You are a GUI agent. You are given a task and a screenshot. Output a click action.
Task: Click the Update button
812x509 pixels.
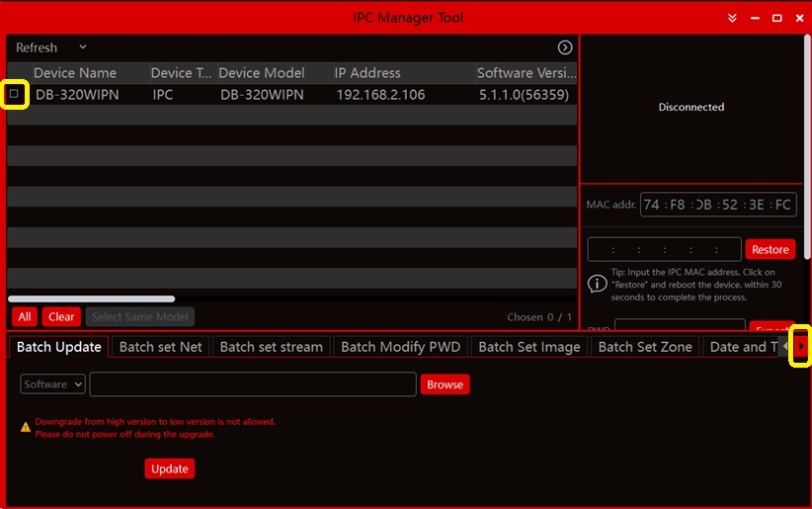(x=169, y=468)
